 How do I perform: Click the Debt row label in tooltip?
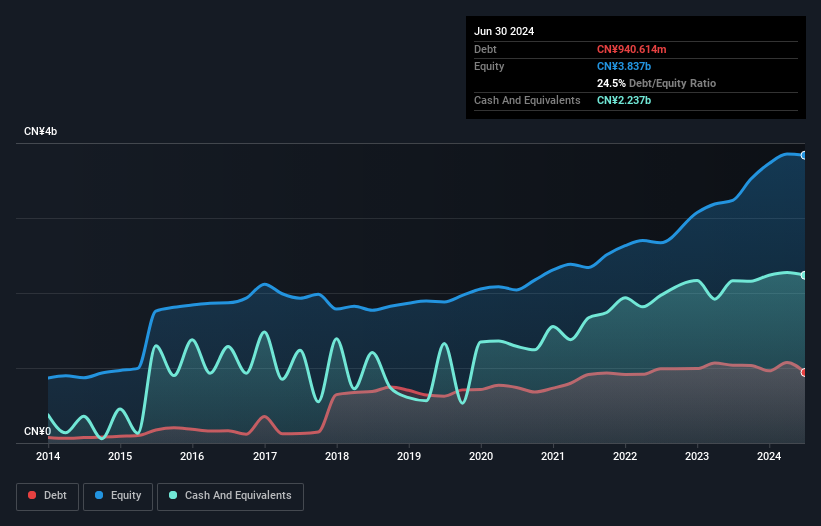[485, 49]
